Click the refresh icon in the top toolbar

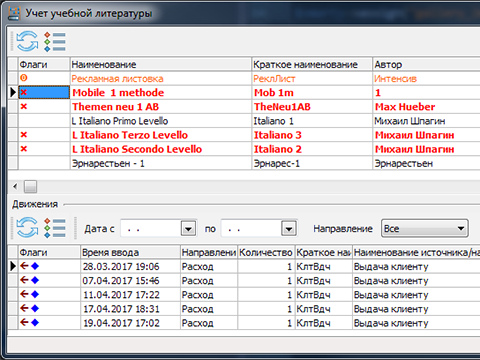(x=27, y=41)
